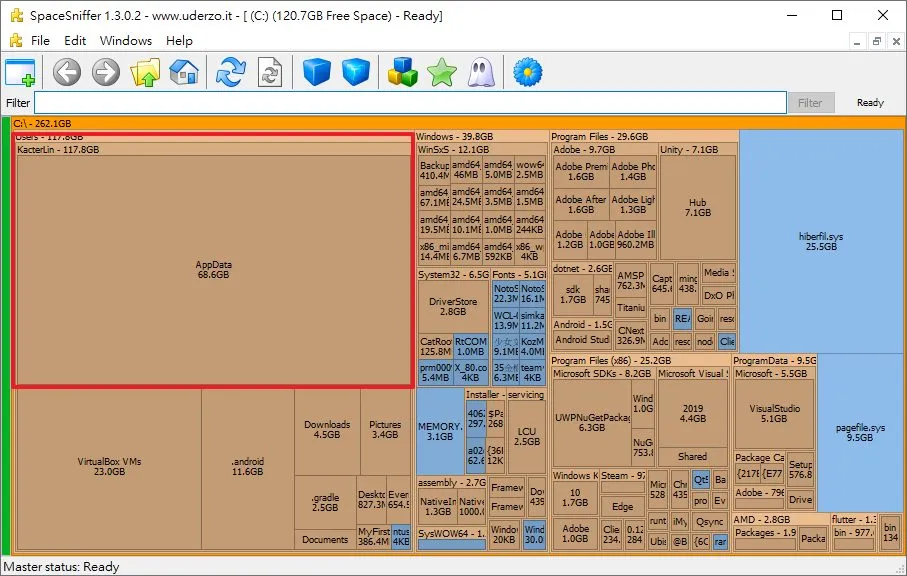Click the second blue cube icon

356,73
